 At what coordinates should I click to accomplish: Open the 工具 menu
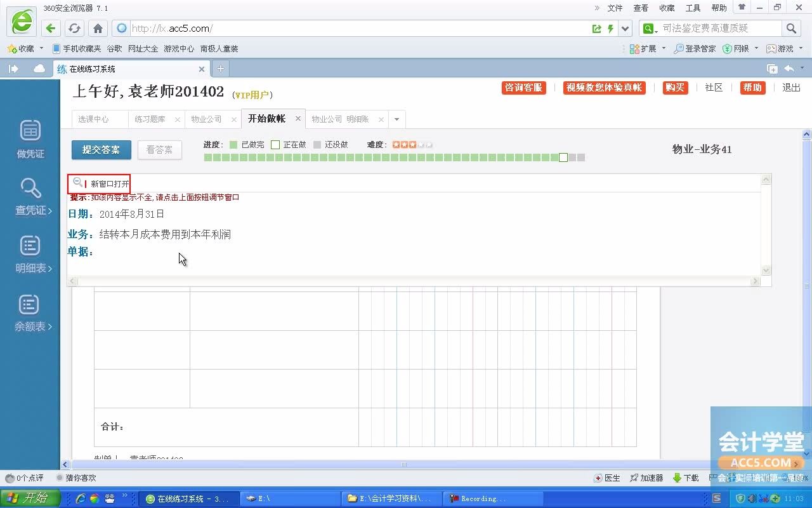click(x=693, y=8)
